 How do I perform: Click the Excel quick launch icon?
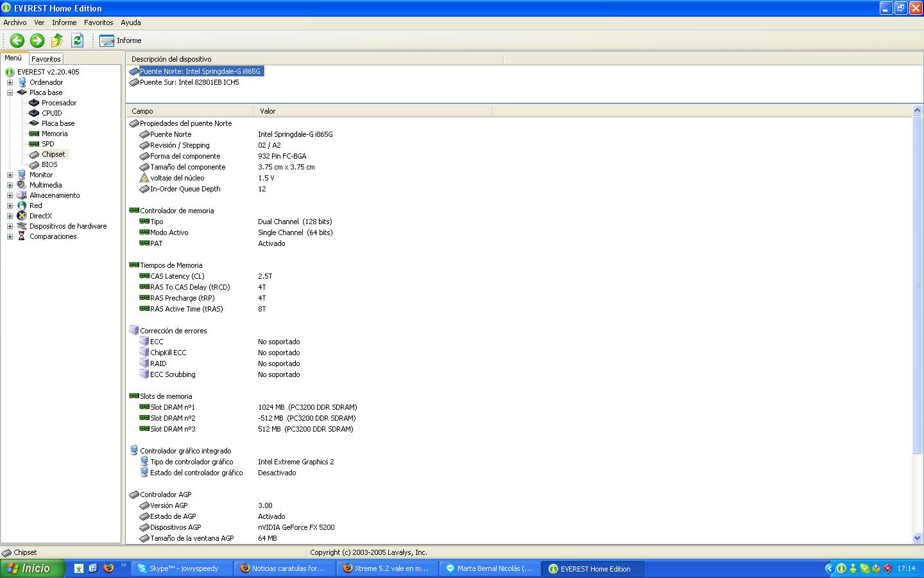(78, 568)
